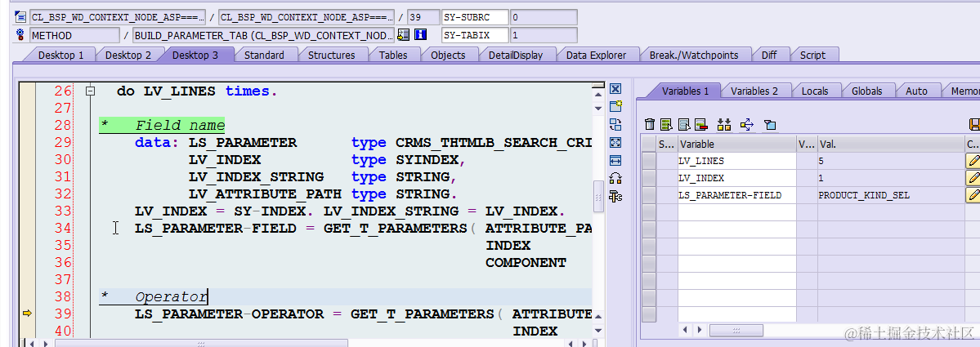Switch to the Locals tab
The image size is (980, 347).
(814, 91)
